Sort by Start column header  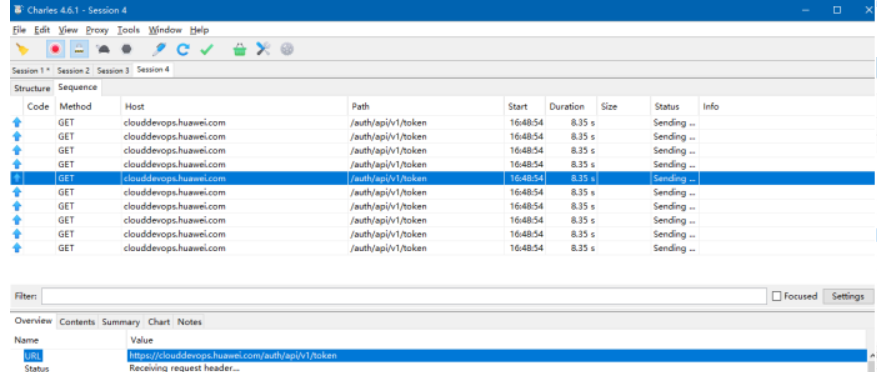525,106
